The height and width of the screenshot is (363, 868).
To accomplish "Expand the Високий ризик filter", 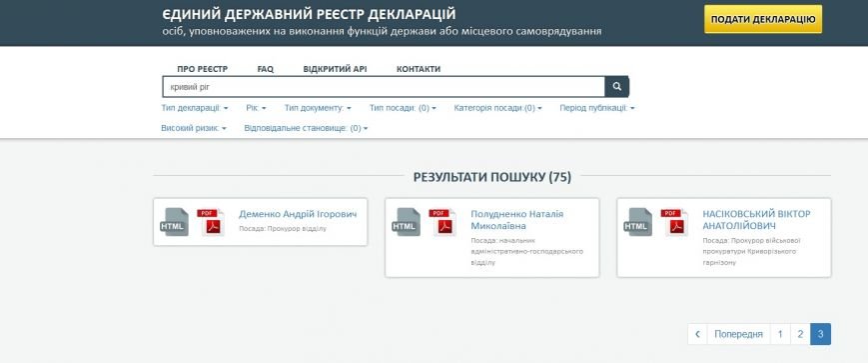I will pyautogui.click(x=194, y=128).
